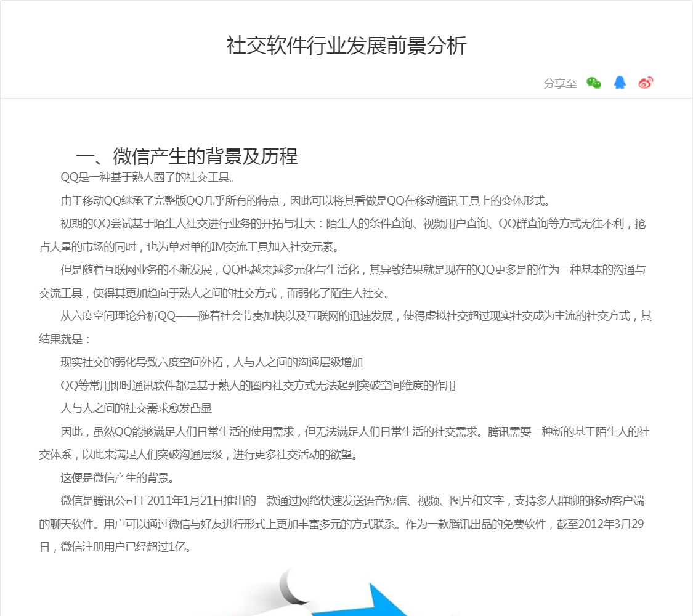Share article to QQ

pyautogui.click(x=620, y=83)
